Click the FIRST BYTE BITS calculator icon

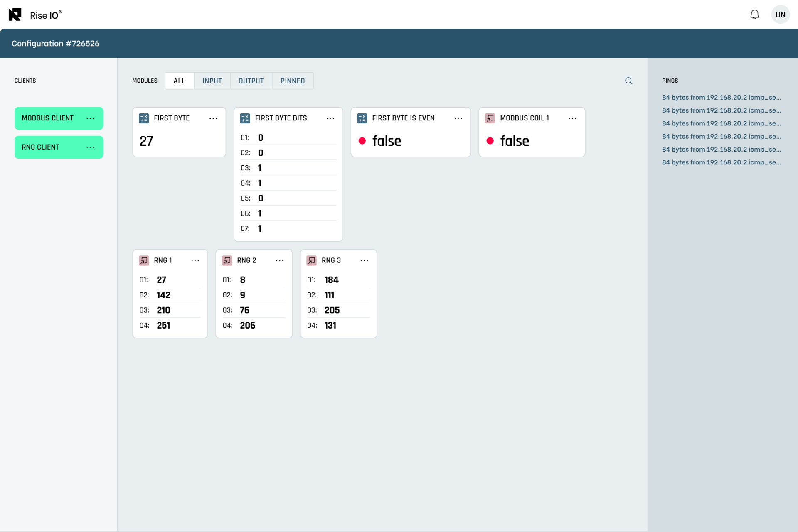(245, 118)
